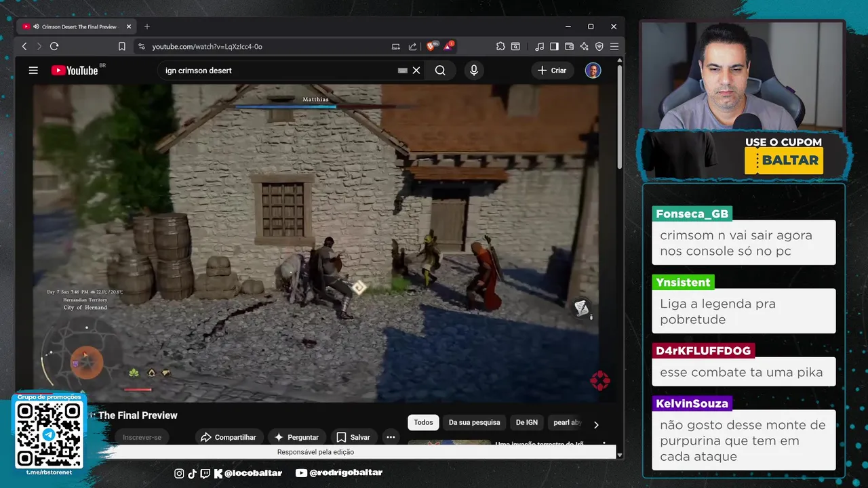Click the video player area
Viewport: 868px width, 488px height.
[x=316, y=243]
